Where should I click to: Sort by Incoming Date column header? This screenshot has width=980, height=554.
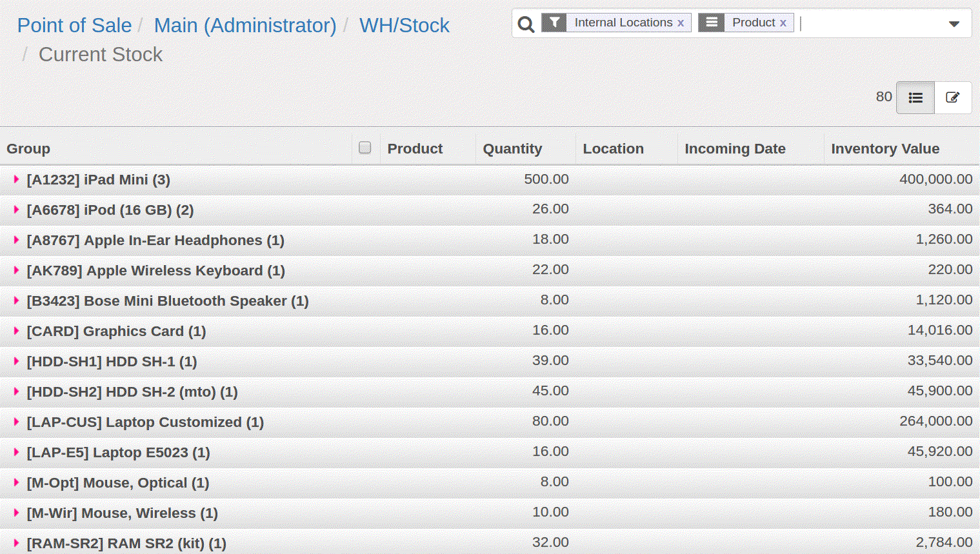click(x=735, y=148)
